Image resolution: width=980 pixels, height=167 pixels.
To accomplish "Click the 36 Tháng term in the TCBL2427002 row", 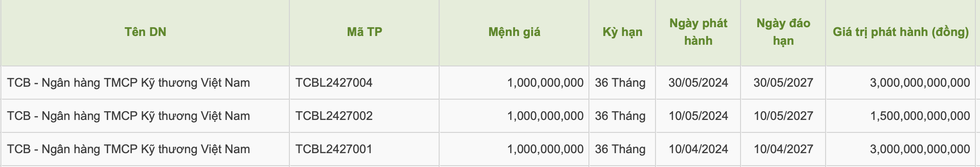I will (620, 116).
